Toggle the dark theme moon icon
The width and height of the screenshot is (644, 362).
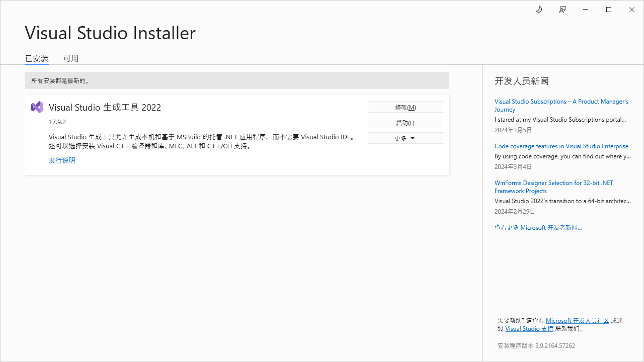[539, 10]
